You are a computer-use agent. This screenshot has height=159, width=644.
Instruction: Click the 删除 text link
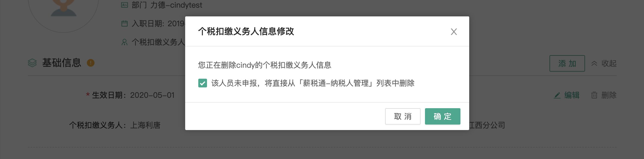click(609, 95)
